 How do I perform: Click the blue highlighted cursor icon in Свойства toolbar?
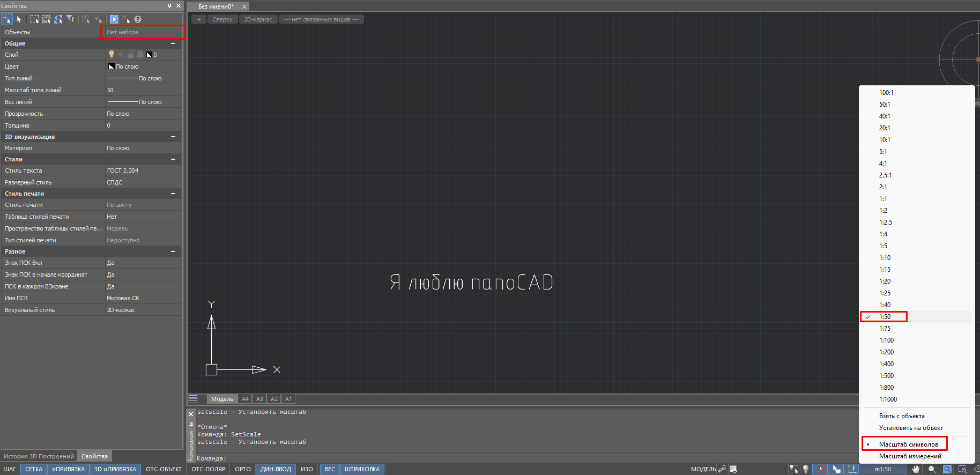[x=114, y=19]
